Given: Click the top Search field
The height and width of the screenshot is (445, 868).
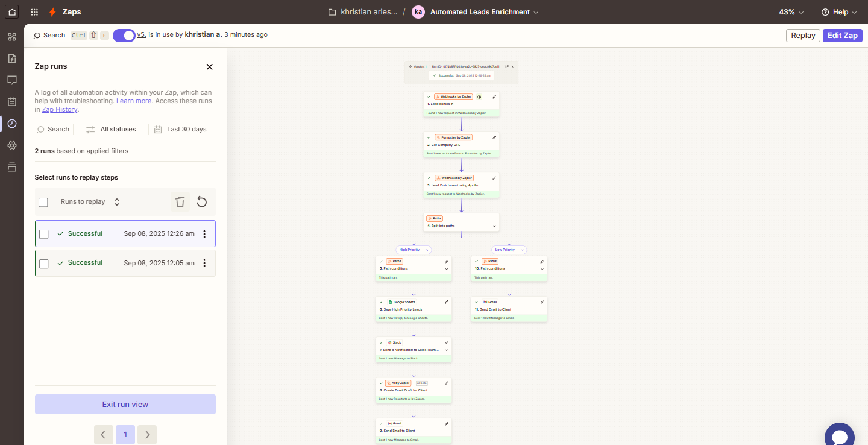Looking at the screenshot, I should pos(49,36).
